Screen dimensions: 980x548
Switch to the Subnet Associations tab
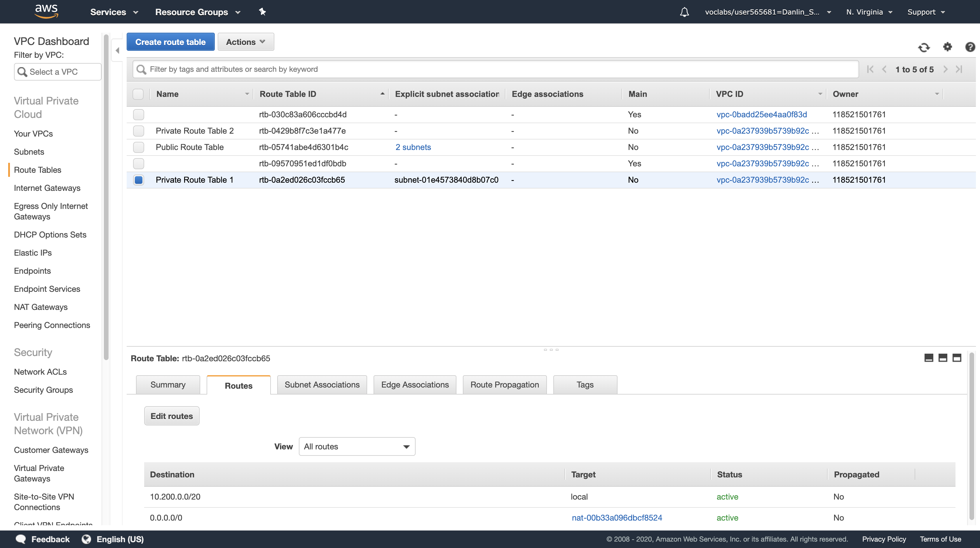[x=322, y=385]
